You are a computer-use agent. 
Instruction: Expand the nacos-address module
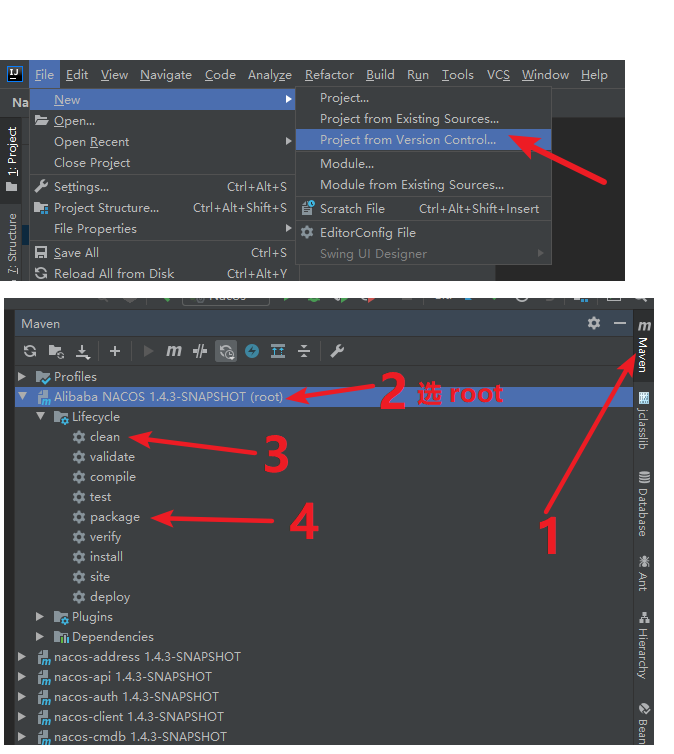point(22,656)
